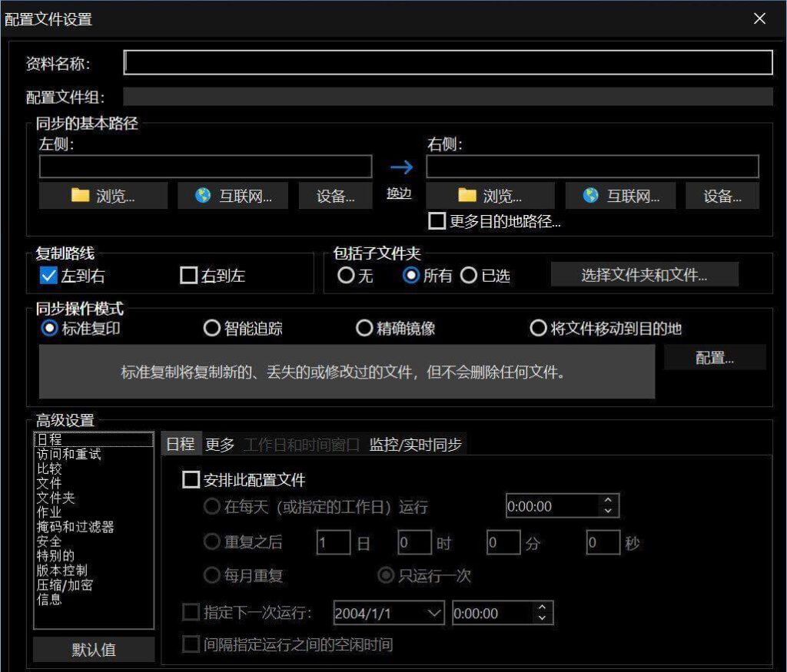This screenshot has width=787, height=672.
Task: Switch to the 日程 tab
Action: [181, 444]
